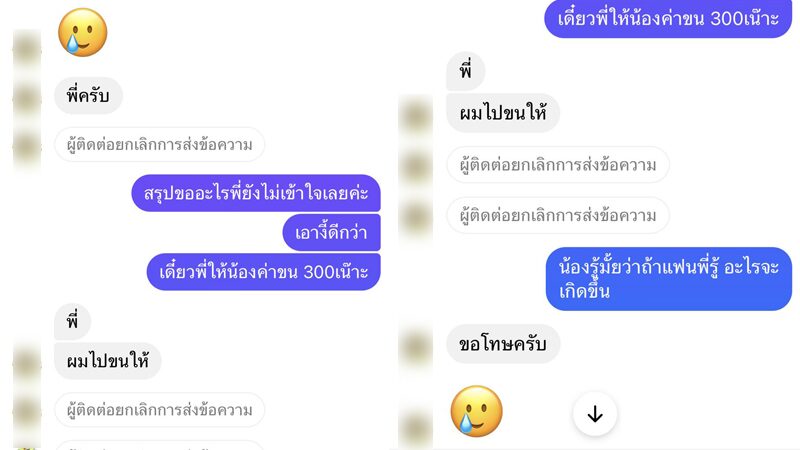Image resolution: width=800 pixels, height=450 pixels.
Task: Select the single 'พี่' bubble in the right screenshot
Action: pyautogui.click(x=465, y=70)
